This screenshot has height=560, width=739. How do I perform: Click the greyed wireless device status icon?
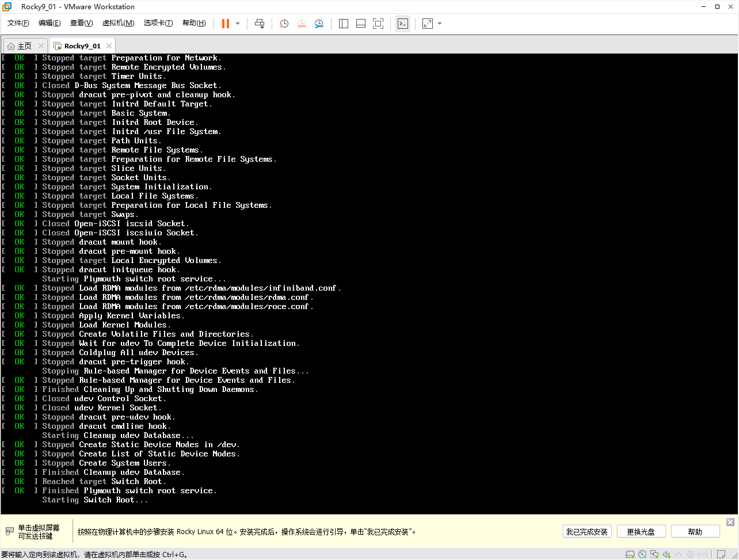coord(703,554)
